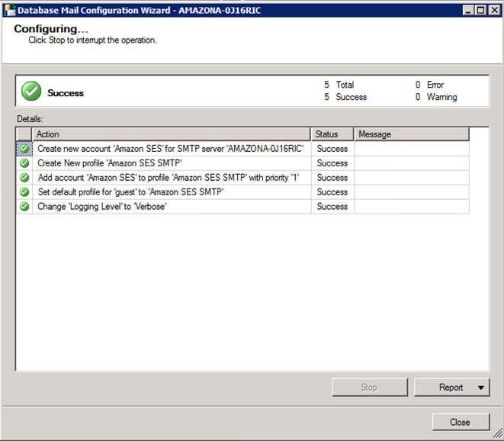Viewport: 504px width, 441px height.
Task: Click the large green Success checkmark icon
Action: (31, 91)
